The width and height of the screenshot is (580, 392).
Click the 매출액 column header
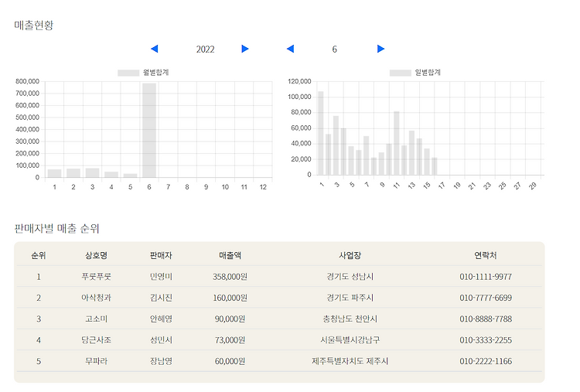(x=230, y=255)
